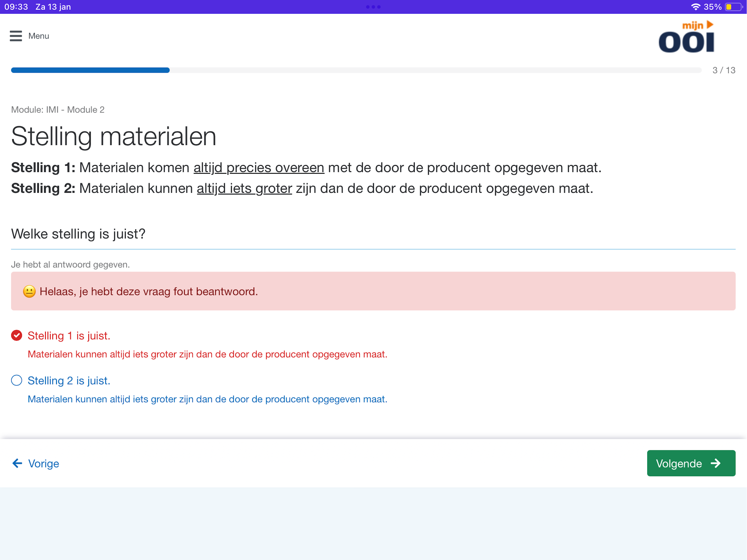Click the blue explanation under Stelling 2
The height and width of the screenshot is (560, 747).
207,399
